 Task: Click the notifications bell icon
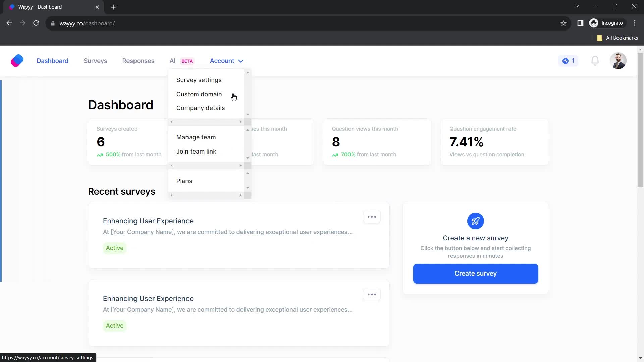[597, 61]
